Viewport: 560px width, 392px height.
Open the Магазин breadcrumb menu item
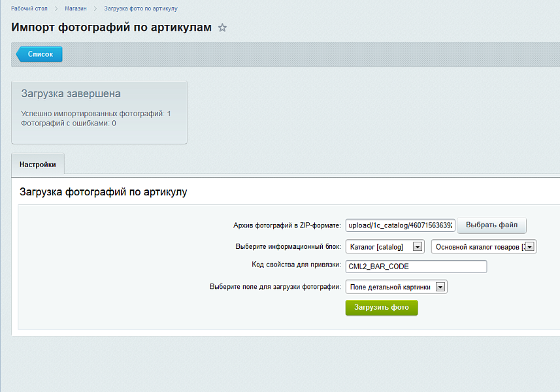tap(75, 9)
